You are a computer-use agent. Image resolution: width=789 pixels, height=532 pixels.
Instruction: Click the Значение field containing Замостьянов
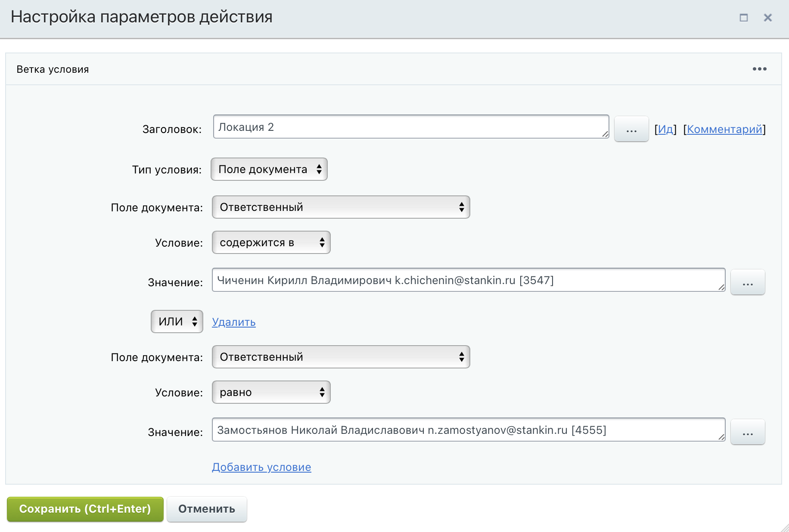(469, 430)
